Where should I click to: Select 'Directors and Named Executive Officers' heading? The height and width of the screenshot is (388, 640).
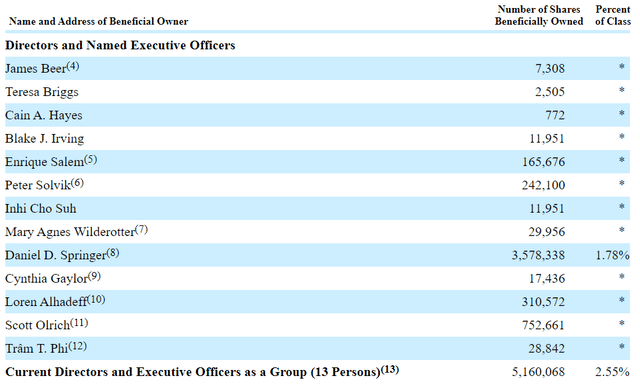pos(120,45)
